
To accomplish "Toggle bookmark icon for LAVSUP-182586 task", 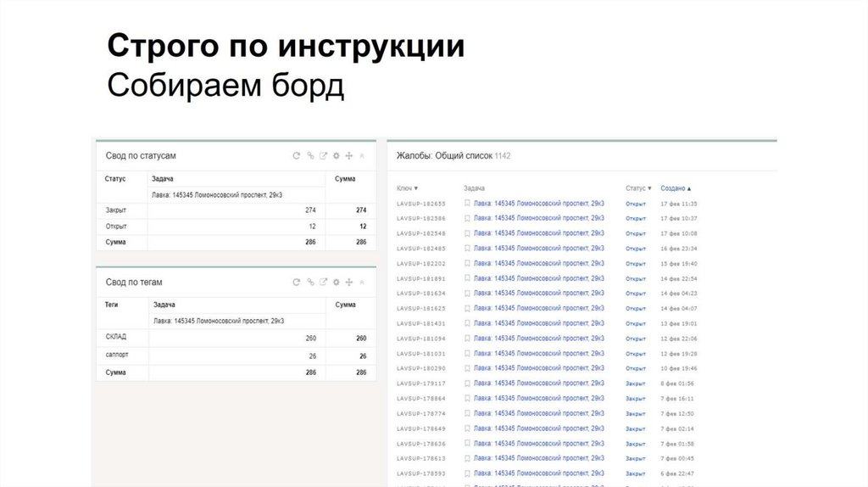I will [467, 218].
